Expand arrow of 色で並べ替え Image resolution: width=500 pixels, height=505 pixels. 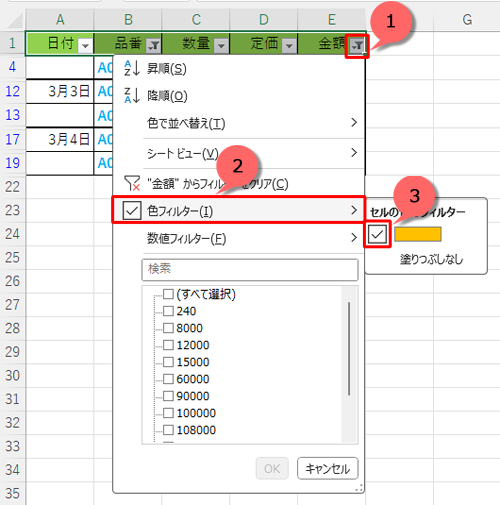pos(354,123)
